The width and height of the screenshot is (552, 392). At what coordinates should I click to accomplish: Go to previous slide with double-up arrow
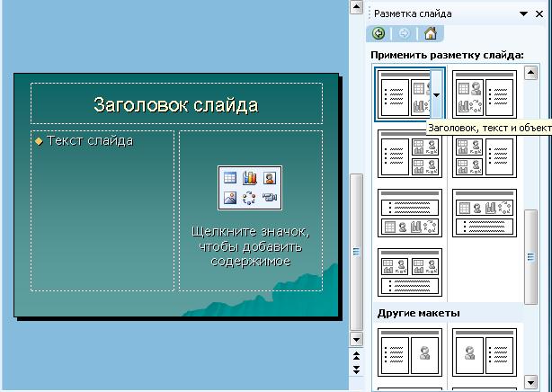pyautogui.click(x=356, y=355)
